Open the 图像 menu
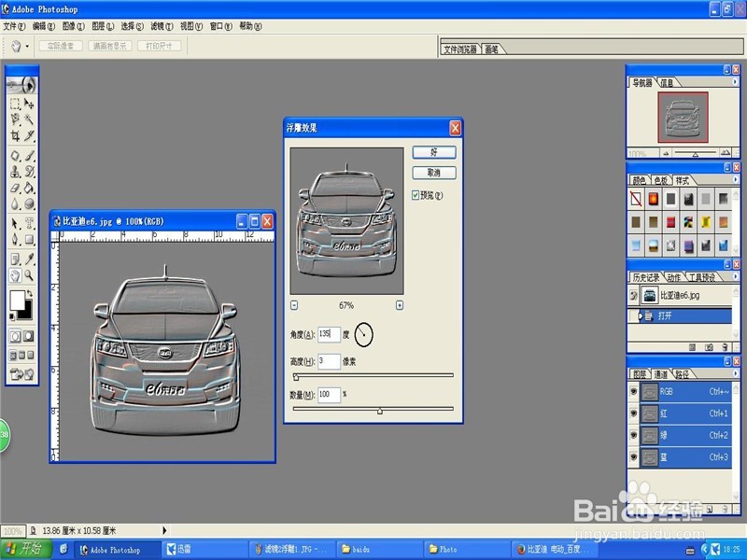747x560 pixels. [x=74, y=26]
